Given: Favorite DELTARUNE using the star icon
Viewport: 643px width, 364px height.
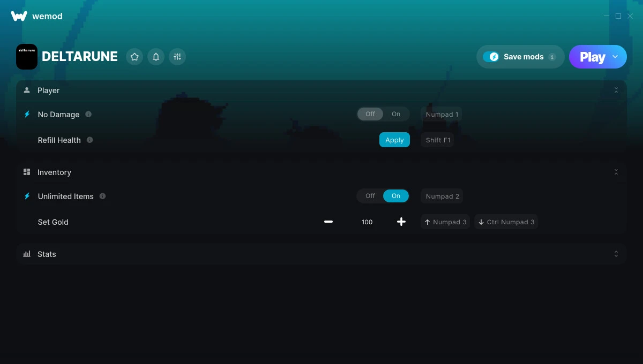Looking at the screenshot, I should pyautogui.click(x=134, y=57).
